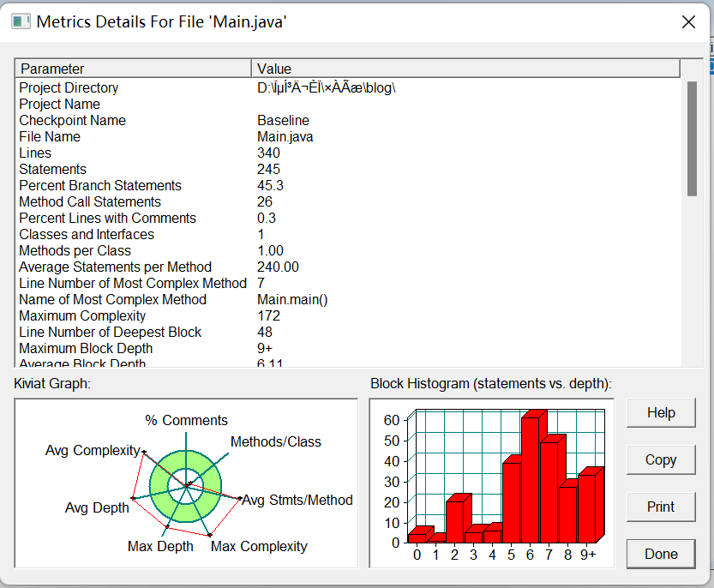
Task: Click the value 240.00
Action: pyautogui.click(x=279, y=267)
